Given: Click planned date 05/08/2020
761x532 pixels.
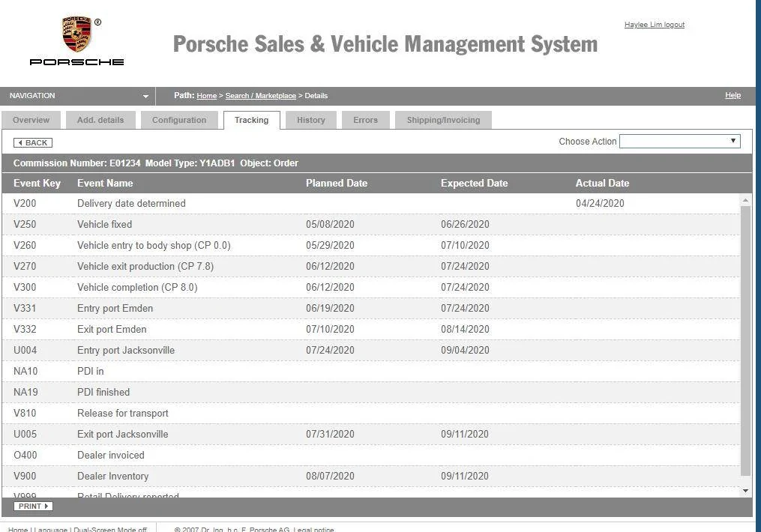Looking at the screenshot, I should tap(330, 225).
